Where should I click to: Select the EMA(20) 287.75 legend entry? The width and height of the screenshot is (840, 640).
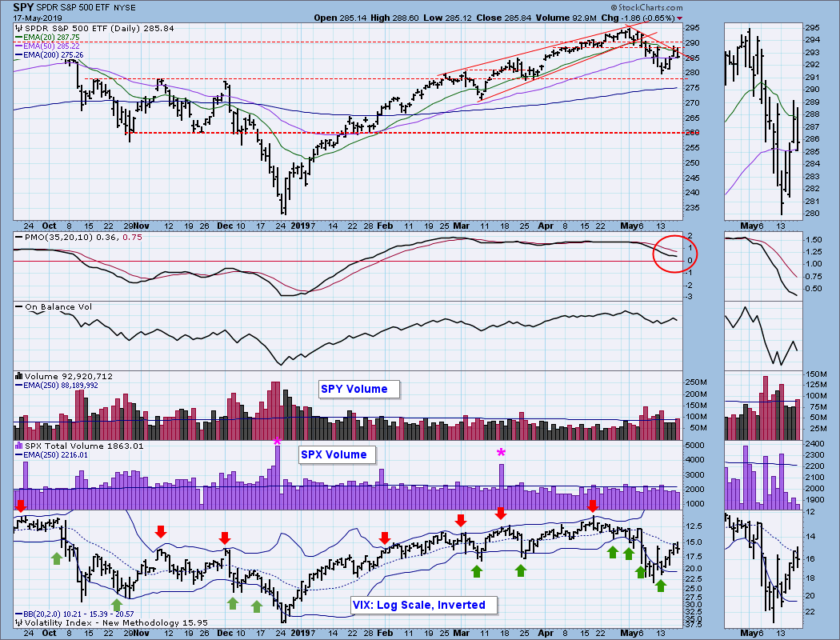(x=51, y=38)
